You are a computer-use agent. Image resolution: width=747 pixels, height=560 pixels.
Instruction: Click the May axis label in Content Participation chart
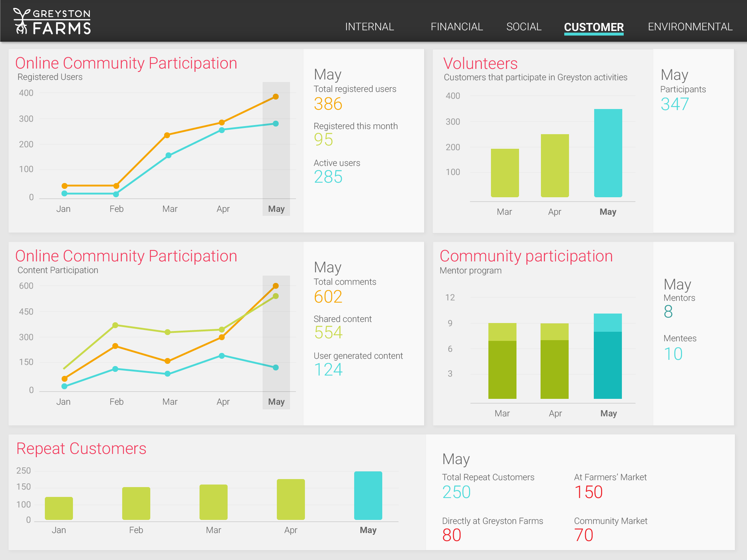(x=276, y=402)
